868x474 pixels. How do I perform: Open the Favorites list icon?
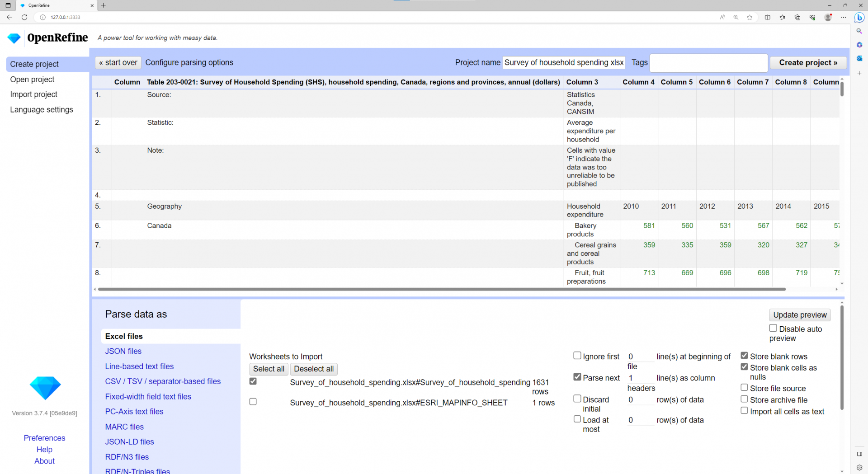coord(783,17)
